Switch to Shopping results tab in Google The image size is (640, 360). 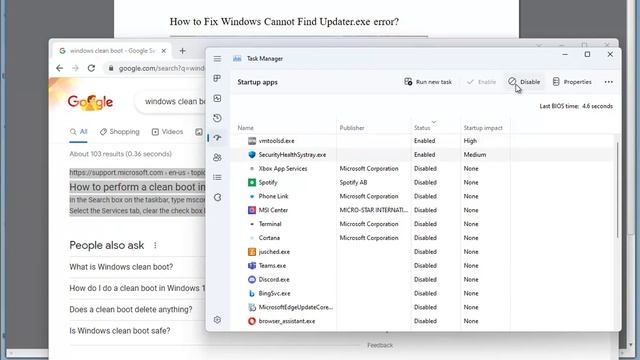coord(120,131)
